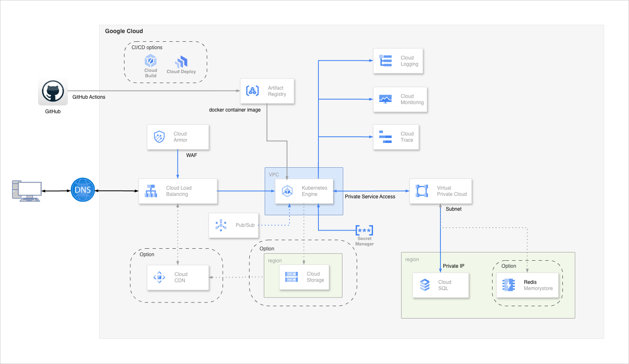Screen dimensions: 629x364
Task: Click the Cloud Monitoring node
Action: (400, 99)
